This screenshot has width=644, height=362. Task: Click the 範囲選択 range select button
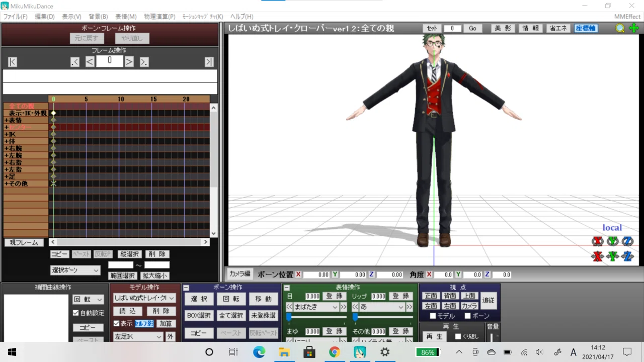coord(123,276)
